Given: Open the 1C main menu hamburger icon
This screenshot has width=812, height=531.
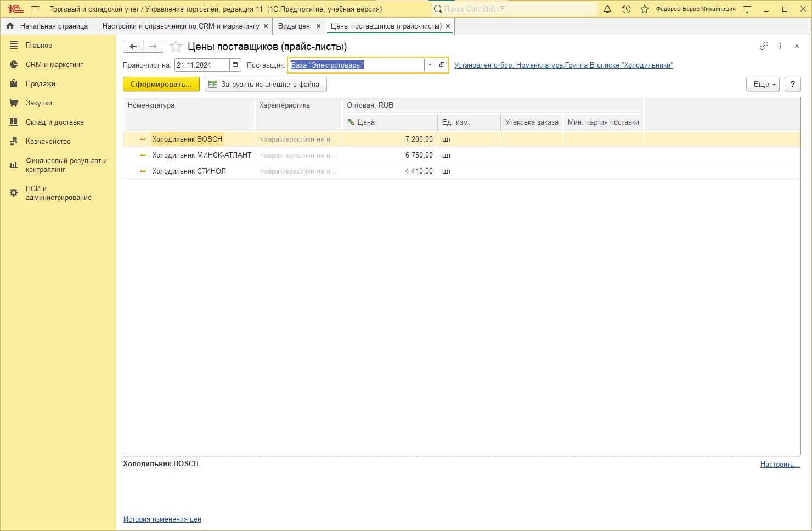Looking at the screenshot, I should [x=35, y=9].
